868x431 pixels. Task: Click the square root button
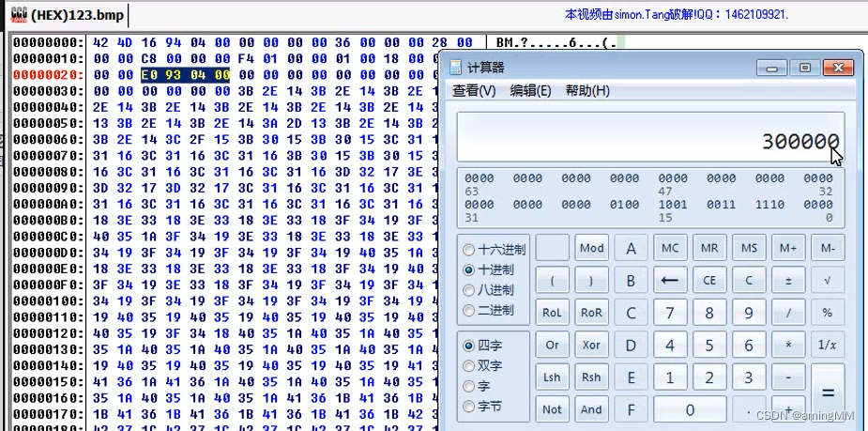pos(828,280)
